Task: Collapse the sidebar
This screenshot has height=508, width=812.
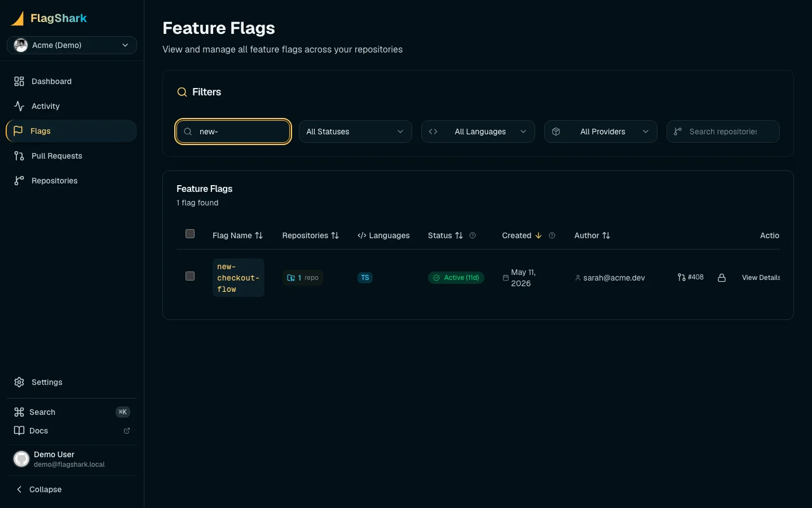Action: tap(72, 489)
